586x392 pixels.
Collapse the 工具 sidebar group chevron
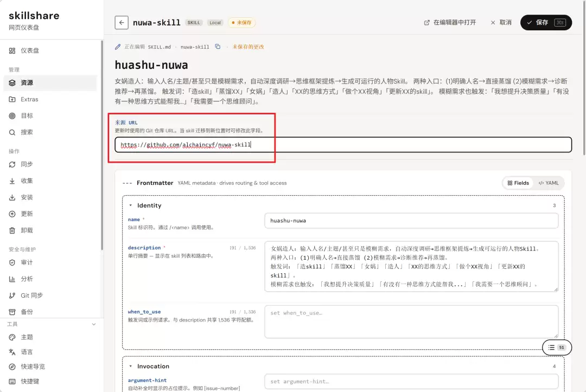[x=94, y=324]
